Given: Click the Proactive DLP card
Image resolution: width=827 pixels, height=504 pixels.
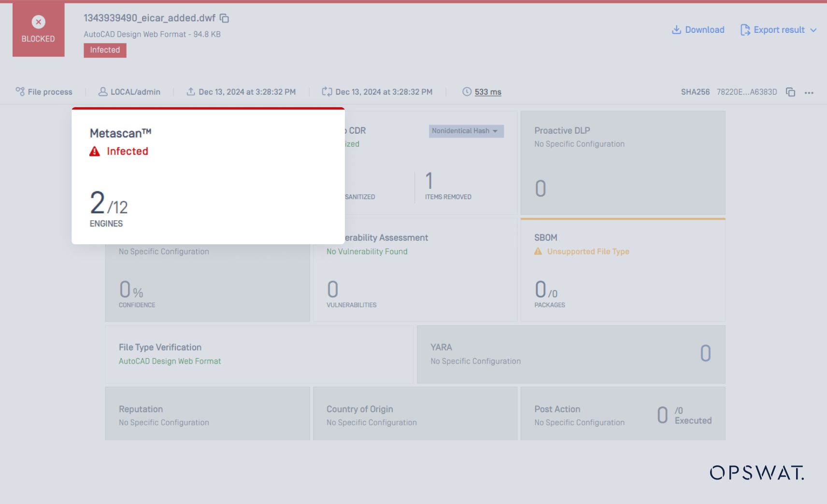Looking at the screenshot, I should 622,162.
